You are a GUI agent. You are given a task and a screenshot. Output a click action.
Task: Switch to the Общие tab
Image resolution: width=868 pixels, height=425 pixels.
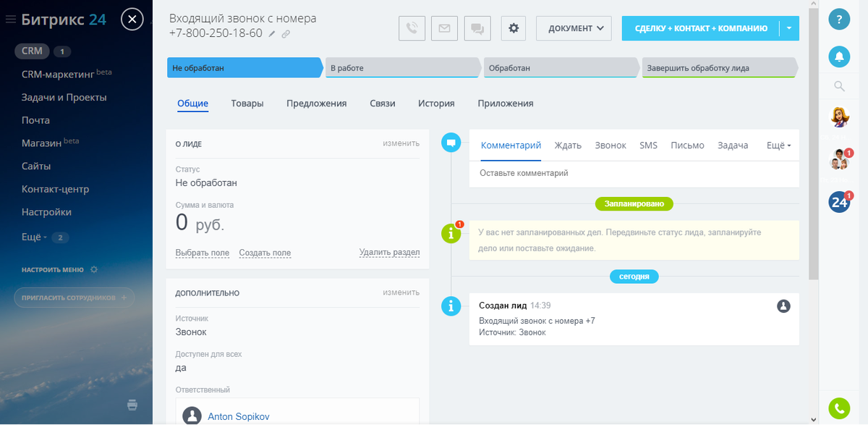[x=193, y=104]
